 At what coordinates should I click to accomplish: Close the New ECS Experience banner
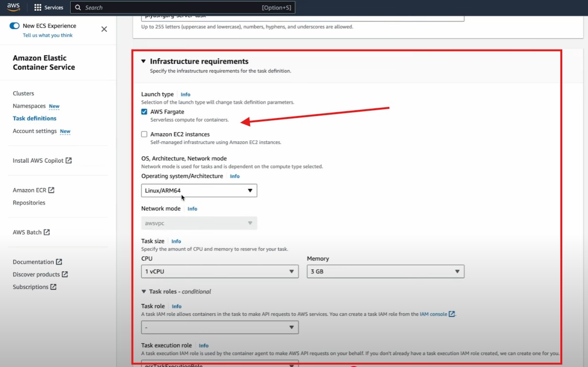(104, 29)
